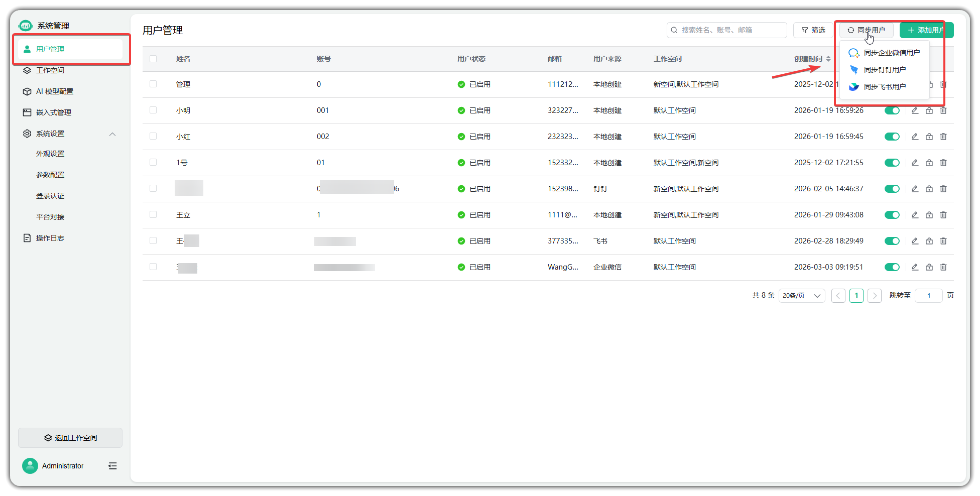The image size is (980, 496).
Task: Click the 筛选 filter button
Action: 813,30
